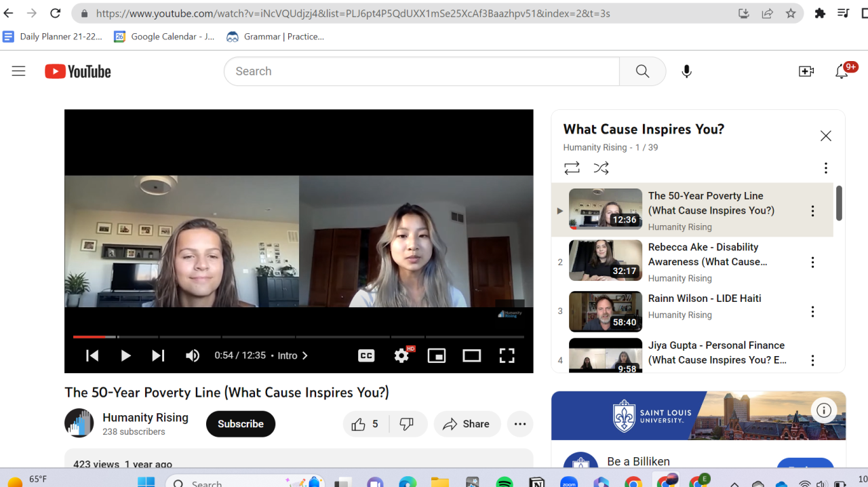Open options for The 50-Year Poverty Line
Image resolution: width=868 pixels, height=487 pixels.
(812, 211)
